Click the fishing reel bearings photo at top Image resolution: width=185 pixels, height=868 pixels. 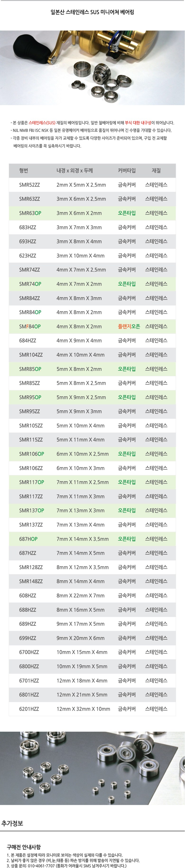92,68
